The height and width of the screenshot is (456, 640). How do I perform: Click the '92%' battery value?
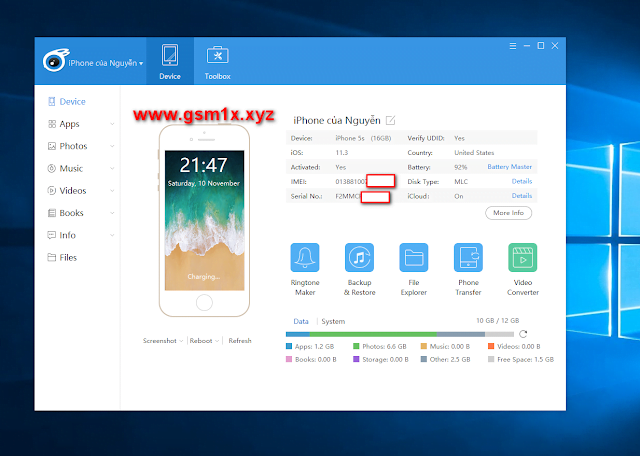460,167
